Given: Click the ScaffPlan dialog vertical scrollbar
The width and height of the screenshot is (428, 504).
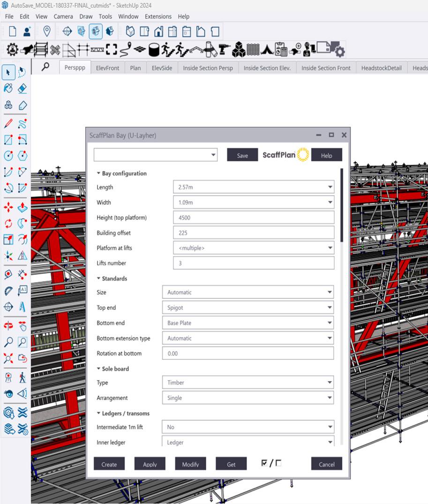Looking at the screenshot, I should coord(342,205).
